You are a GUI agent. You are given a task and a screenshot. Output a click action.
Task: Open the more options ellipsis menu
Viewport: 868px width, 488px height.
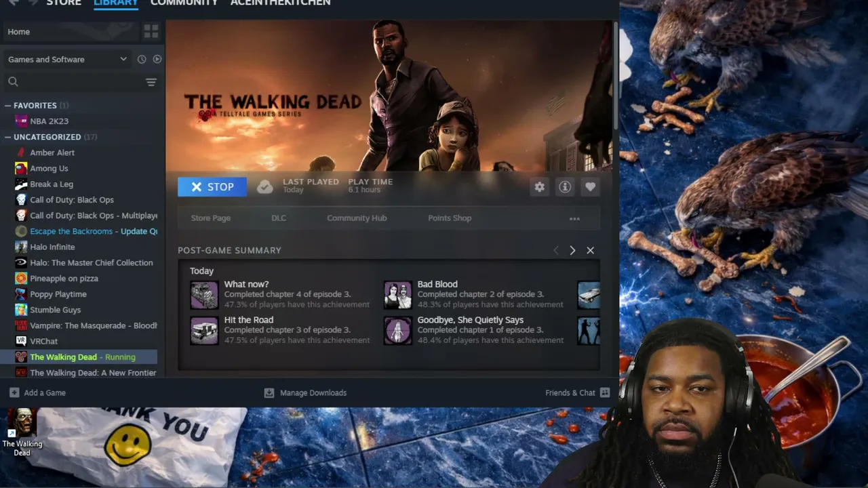(x=574, y=219)
